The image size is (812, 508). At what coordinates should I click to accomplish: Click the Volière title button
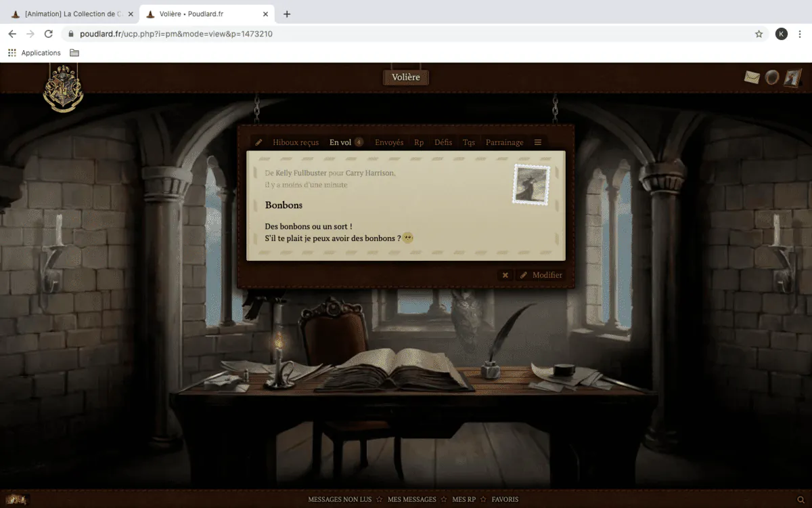[x=406, y=77]
